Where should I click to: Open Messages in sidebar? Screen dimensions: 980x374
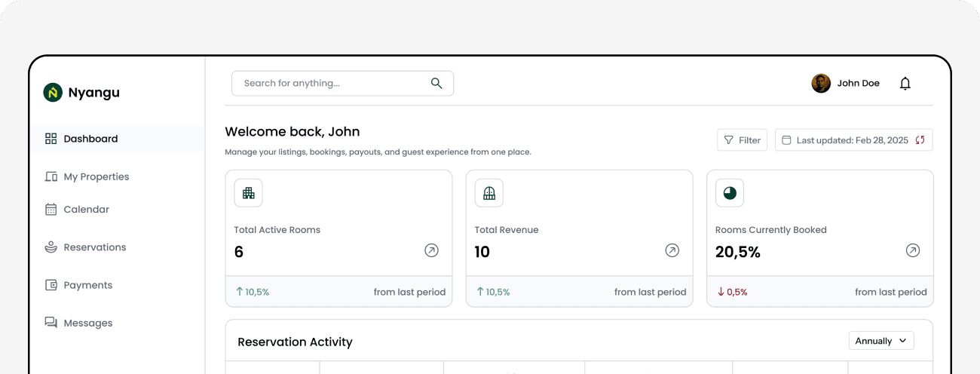[x=87, y=323]
